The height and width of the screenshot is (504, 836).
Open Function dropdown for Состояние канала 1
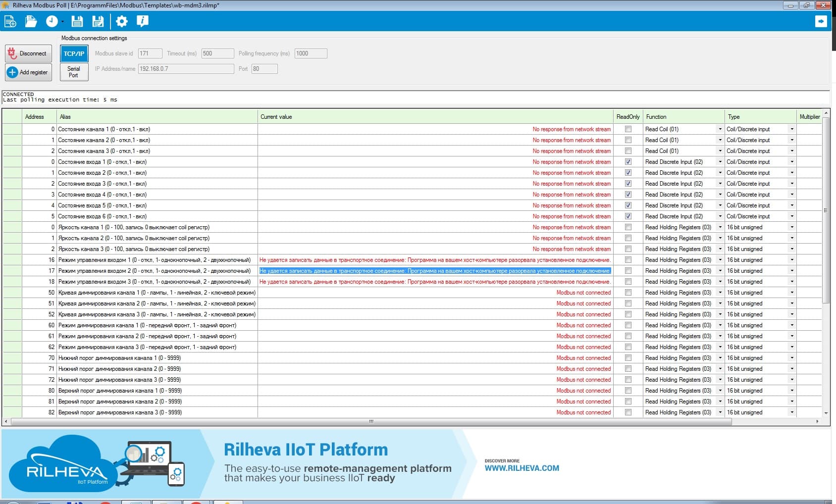(x=720, y=129)
